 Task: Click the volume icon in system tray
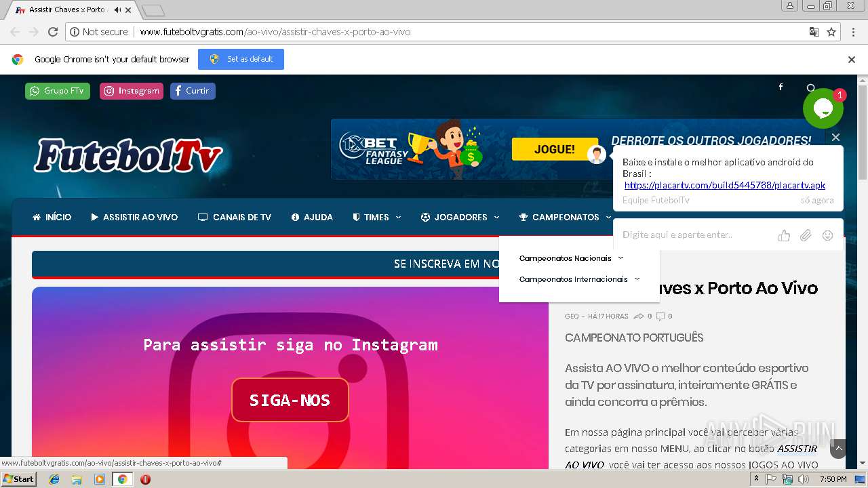pyautogui.click(x=804, y=479)
